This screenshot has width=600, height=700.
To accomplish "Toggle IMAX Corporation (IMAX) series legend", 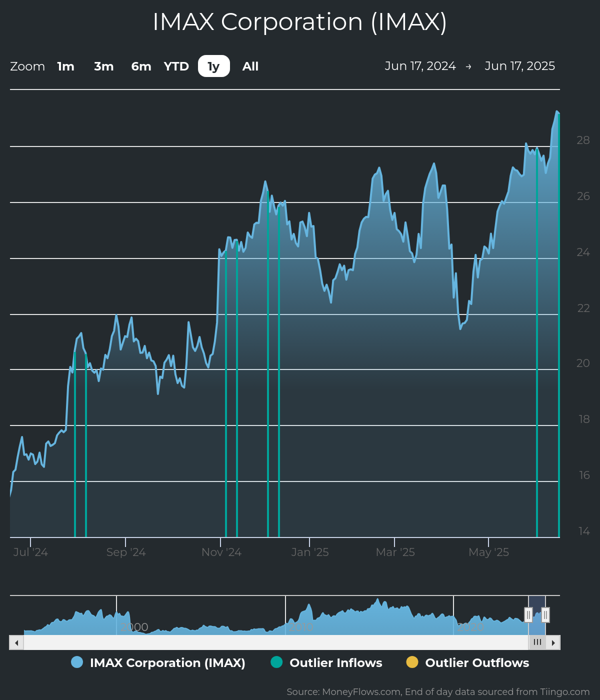I will point(158,662).
